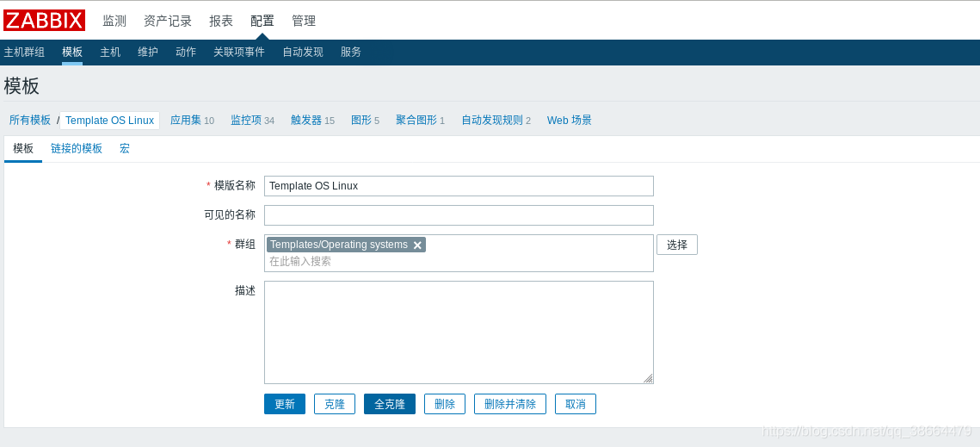Click the Templates/Operating systems tag text

pyautogui.click(x=339, y=245)
